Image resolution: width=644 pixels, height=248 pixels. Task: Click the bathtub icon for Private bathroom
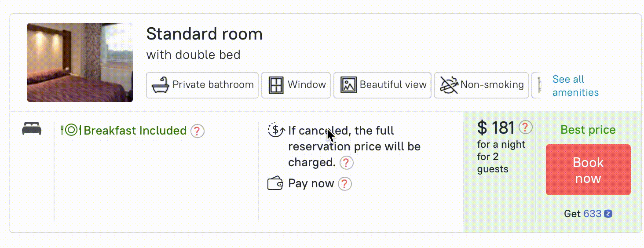(x=161, y=85)
